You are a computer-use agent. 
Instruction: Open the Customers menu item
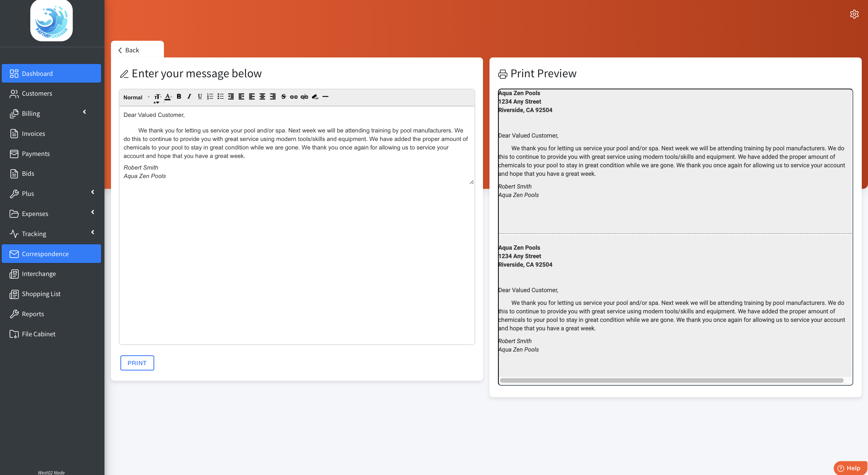coord(37,93)
